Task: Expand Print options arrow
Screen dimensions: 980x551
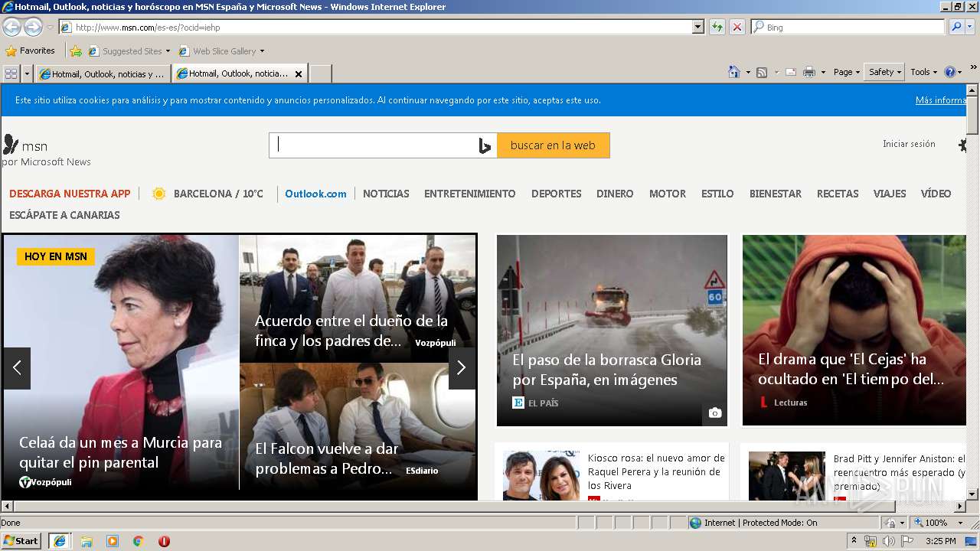Action: [x=823, y=72]
